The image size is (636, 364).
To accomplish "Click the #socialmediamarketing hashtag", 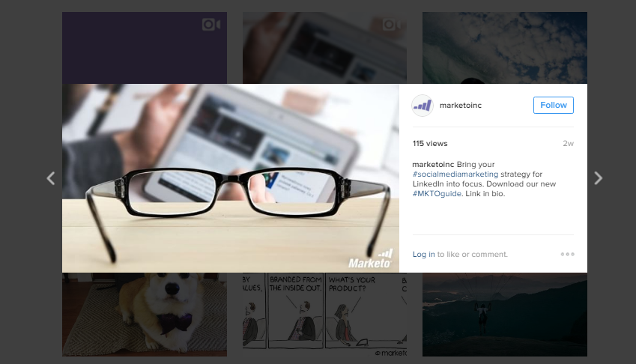I will 455,175.
